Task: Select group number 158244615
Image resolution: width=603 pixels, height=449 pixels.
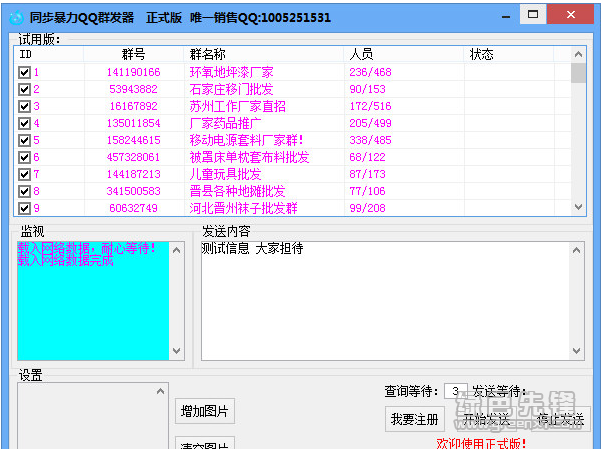Action: click(x=133, y=140)
